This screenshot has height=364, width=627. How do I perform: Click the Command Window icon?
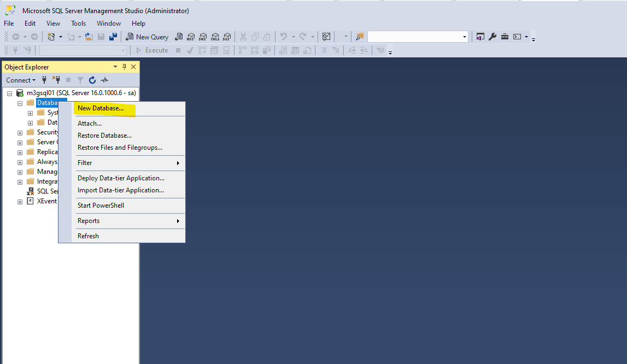(x=517, y=37)
